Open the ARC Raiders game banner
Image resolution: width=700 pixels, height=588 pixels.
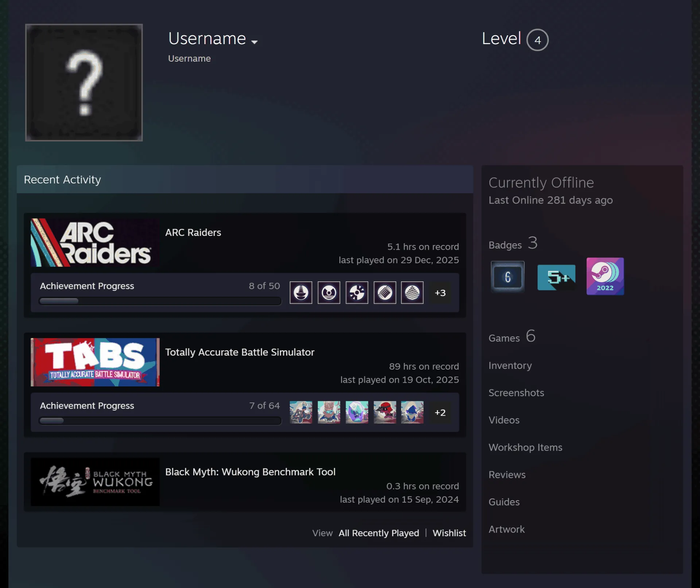pos(95,242)
